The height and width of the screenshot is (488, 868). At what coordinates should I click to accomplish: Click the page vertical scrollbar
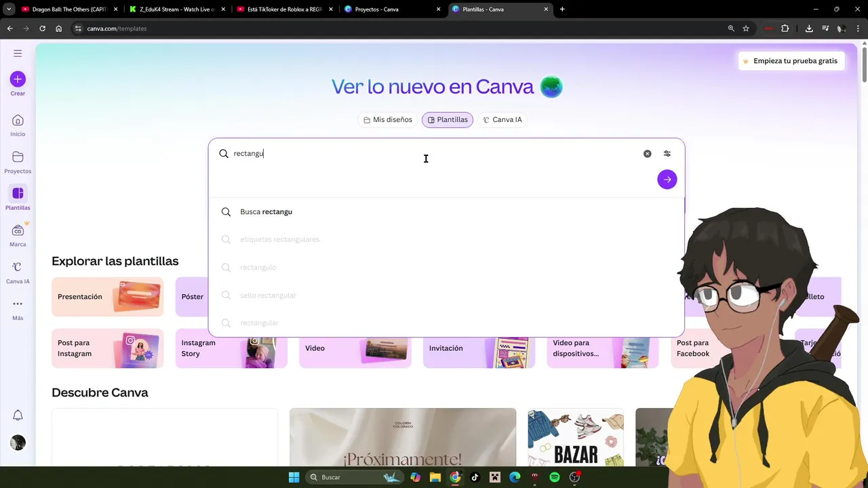pos(864,65)
